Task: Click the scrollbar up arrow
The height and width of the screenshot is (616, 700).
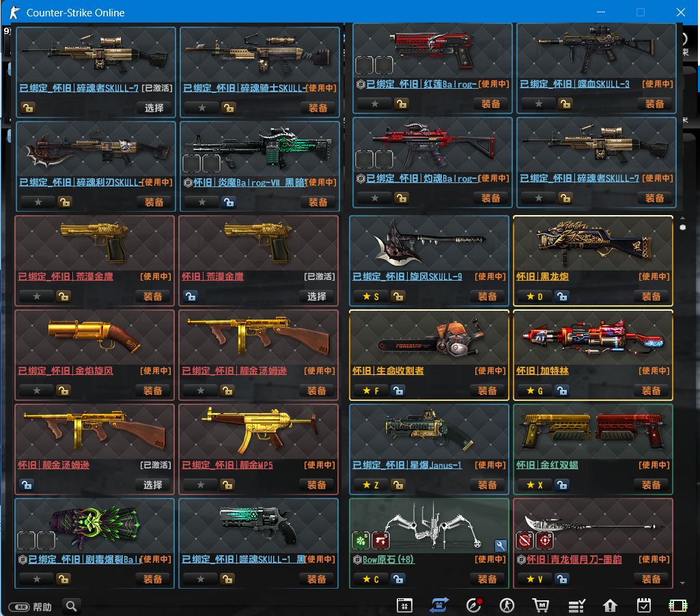Action: (682, 219)
